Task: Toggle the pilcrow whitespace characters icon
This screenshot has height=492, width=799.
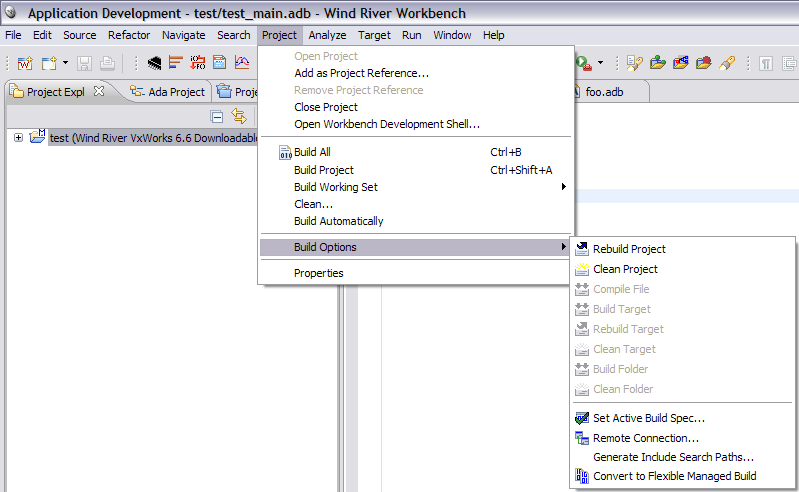Action: coord(765,64)
